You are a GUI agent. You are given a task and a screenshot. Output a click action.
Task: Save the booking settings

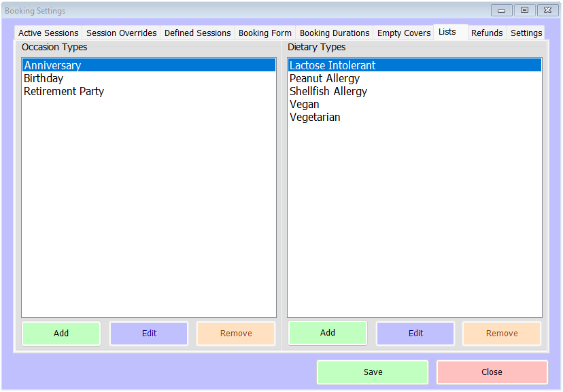pos(373,372)
